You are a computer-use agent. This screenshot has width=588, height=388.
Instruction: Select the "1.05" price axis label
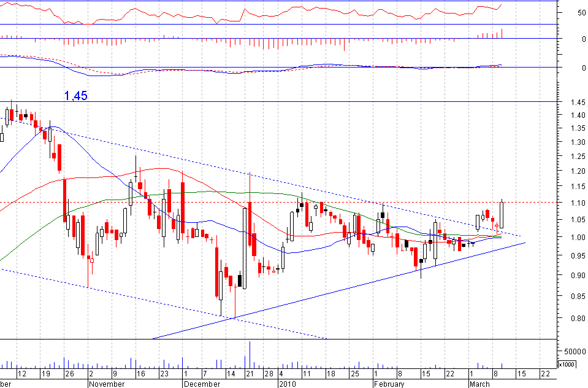578,220
